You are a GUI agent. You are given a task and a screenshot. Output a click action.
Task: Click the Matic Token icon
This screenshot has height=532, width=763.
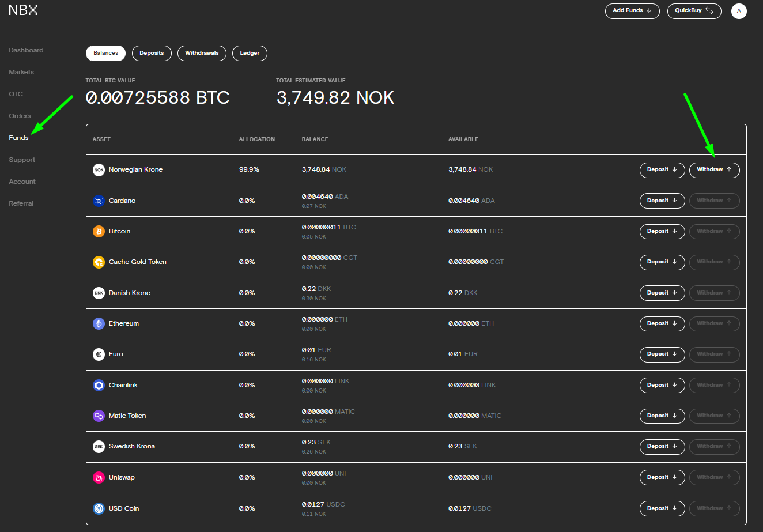click(x=99, y=416)
